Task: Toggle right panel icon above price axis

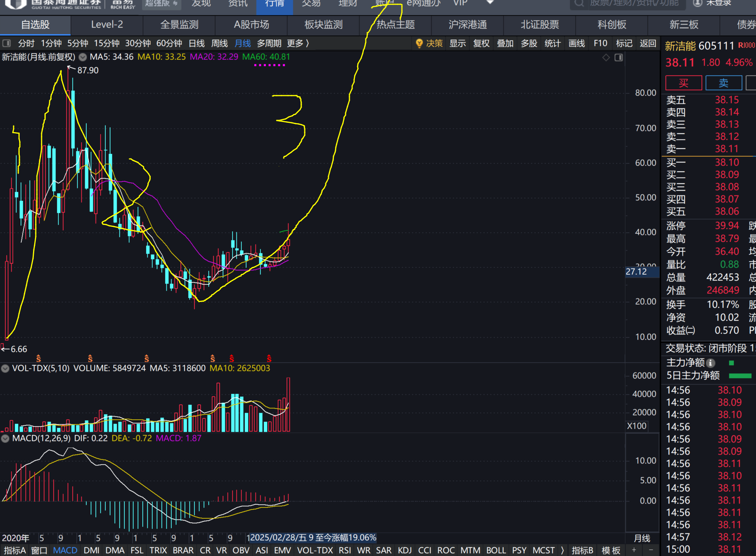Action: (618, 58)
